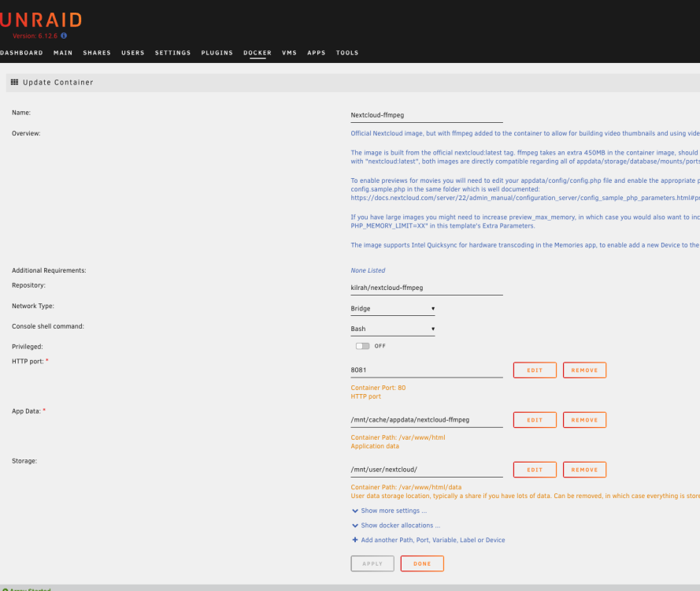Click Add another Path, Port, Variable link
This screenshot has width=700, height=591.
[433, 540]
